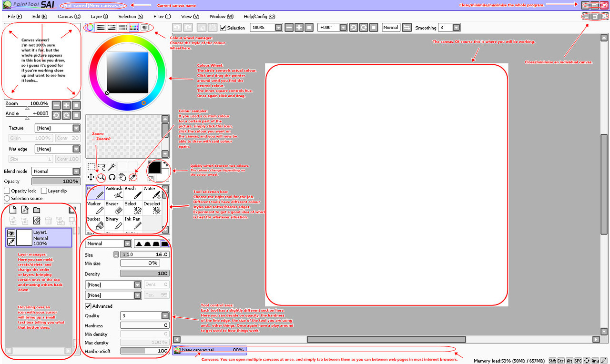
Task: Open the brush mode Normal dropdown
Action: click(108, 243)
